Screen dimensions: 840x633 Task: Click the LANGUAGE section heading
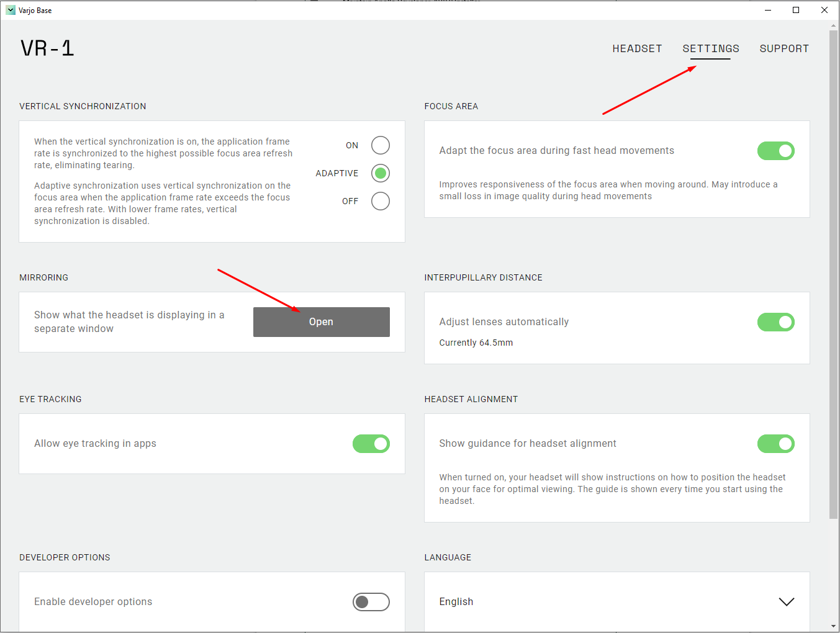448,557
